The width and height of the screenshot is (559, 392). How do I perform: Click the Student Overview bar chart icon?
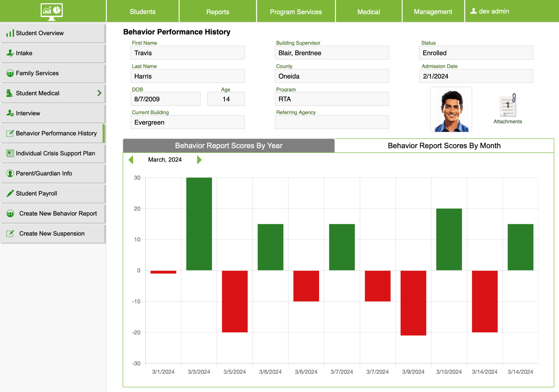tap(10, 33)
